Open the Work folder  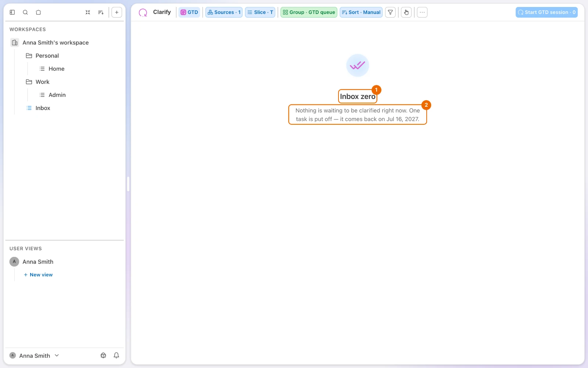click(x=42, y=82)
